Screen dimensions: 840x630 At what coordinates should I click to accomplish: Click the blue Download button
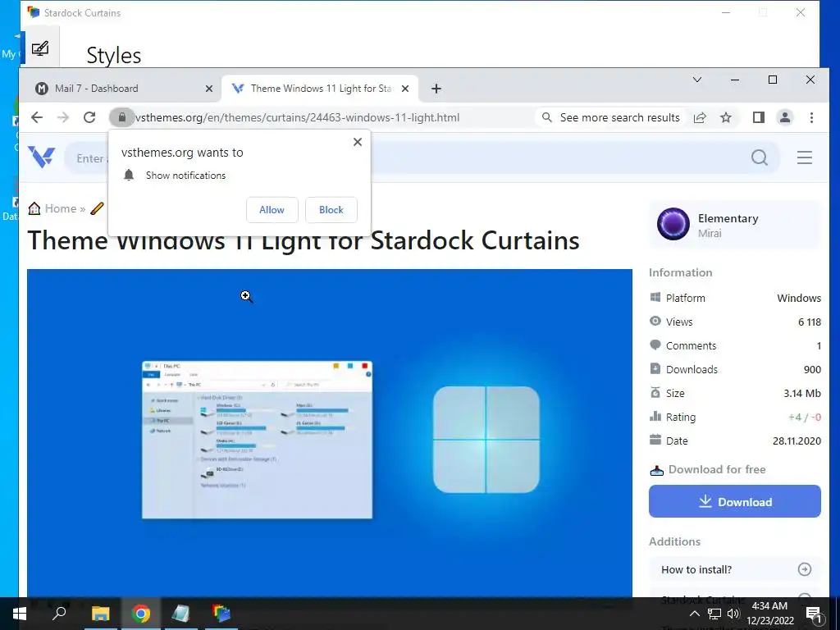point(734,501)
